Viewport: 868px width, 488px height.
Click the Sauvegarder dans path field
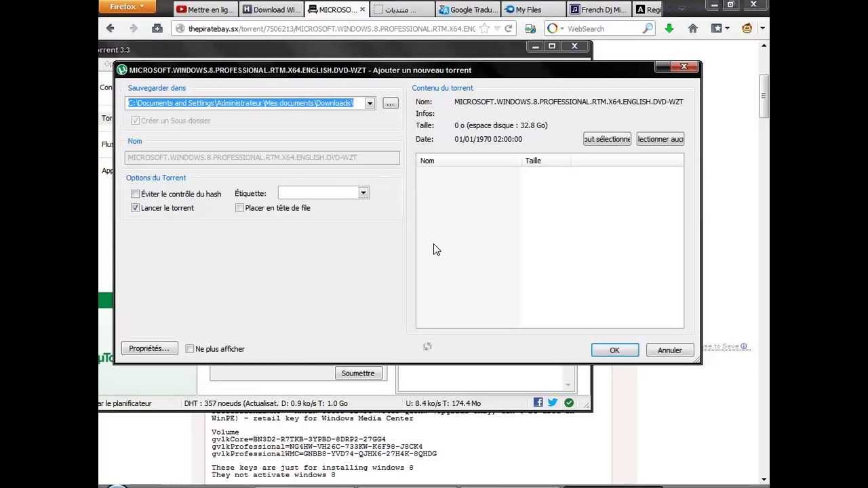click(x=245, y=103)
